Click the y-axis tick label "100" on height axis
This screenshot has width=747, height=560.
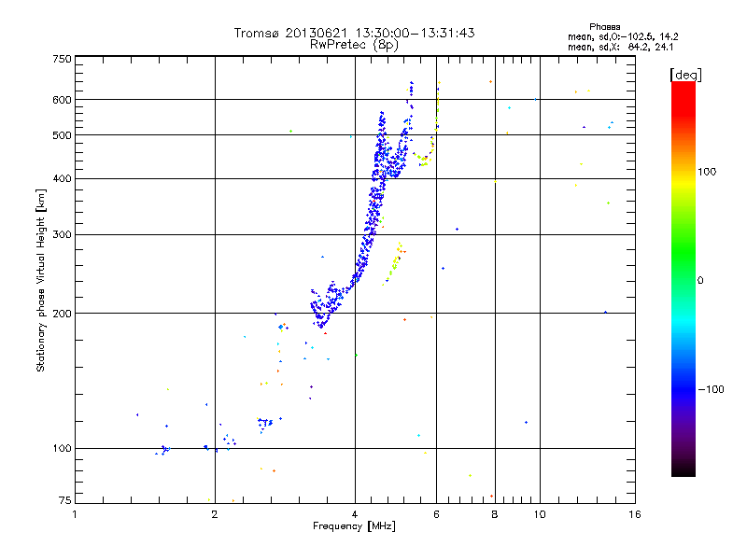(x=62, y=449)
